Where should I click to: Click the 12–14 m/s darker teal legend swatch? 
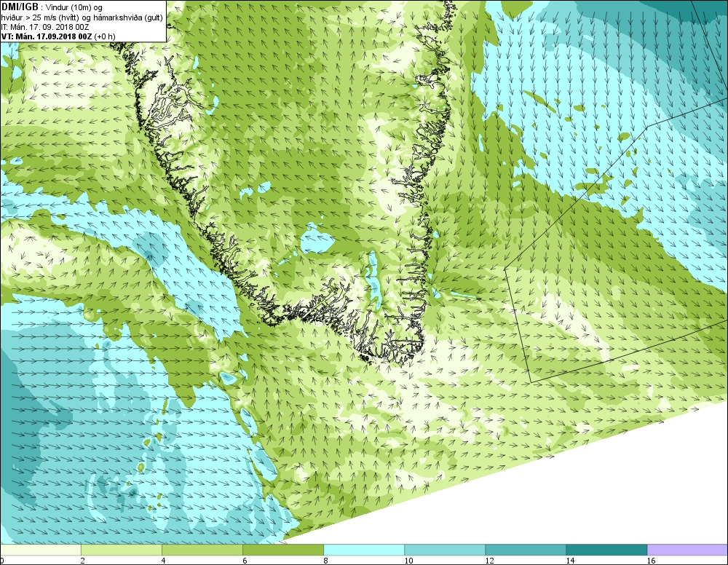click(526, 550)
